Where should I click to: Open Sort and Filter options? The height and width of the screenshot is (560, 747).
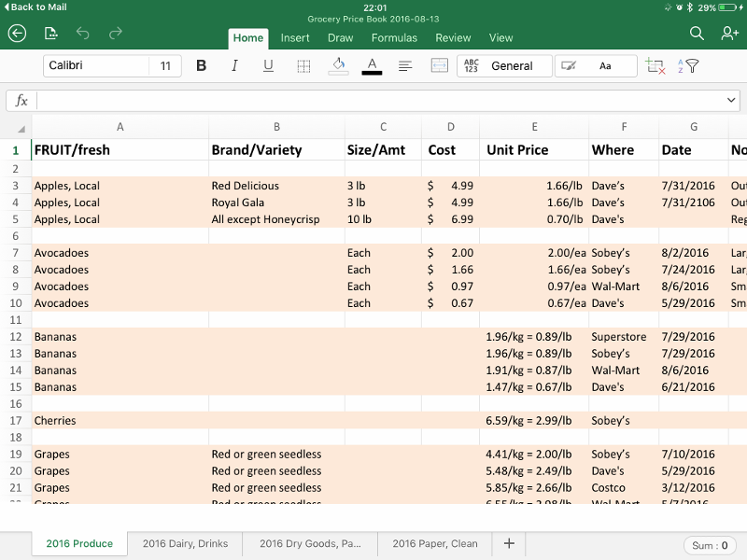(x=688, y=66)
